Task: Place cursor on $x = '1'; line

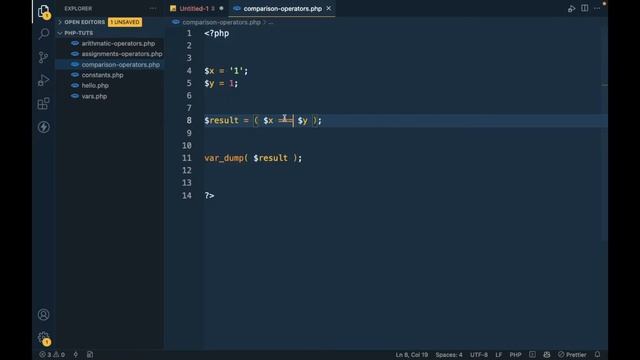Action: (226, 71)
